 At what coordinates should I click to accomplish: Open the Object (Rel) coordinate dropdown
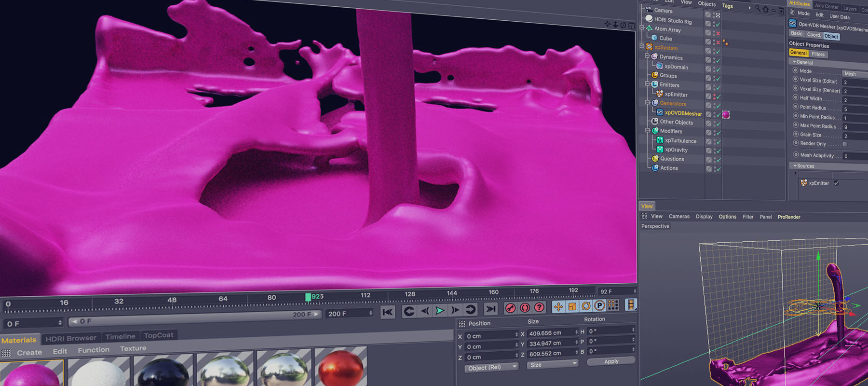click(491, 368)
